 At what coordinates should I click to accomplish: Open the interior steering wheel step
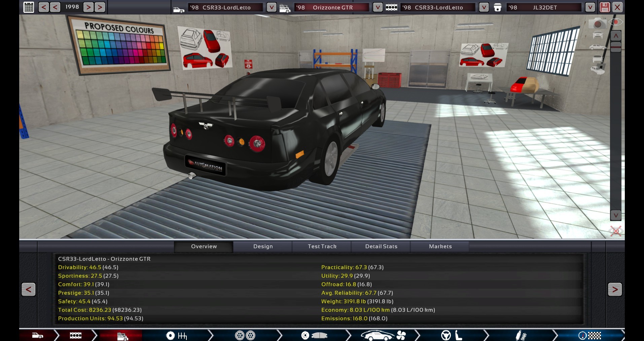pos(451,335)
